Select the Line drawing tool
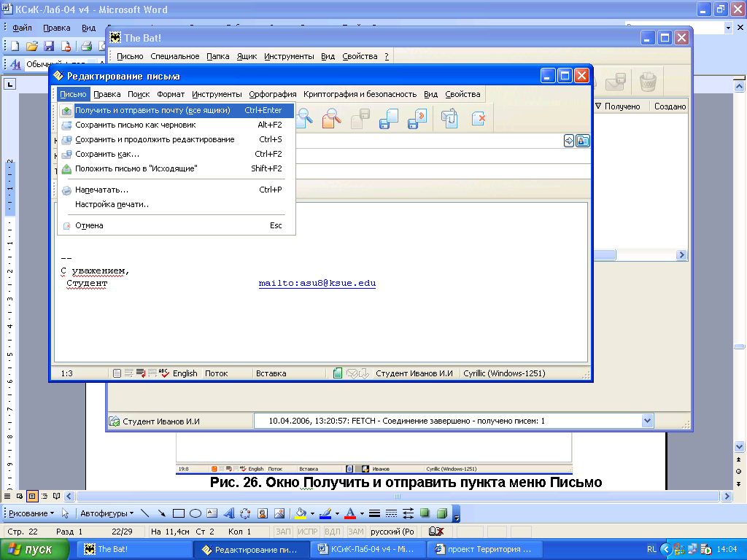This screenshot has width=747, height=560. pos(145,513)
